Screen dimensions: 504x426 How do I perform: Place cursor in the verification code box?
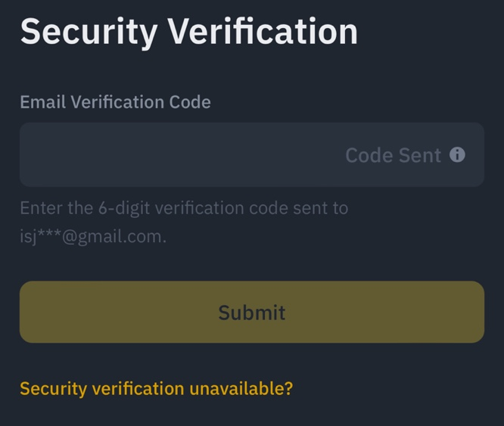pyautogui.click(x=252, y=154)
